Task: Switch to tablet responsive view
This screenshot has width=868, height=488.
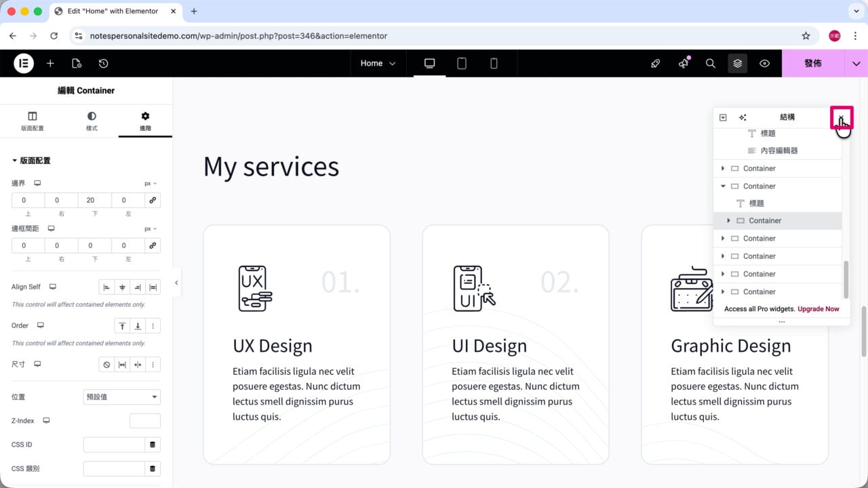Action: tap(462, 63)
